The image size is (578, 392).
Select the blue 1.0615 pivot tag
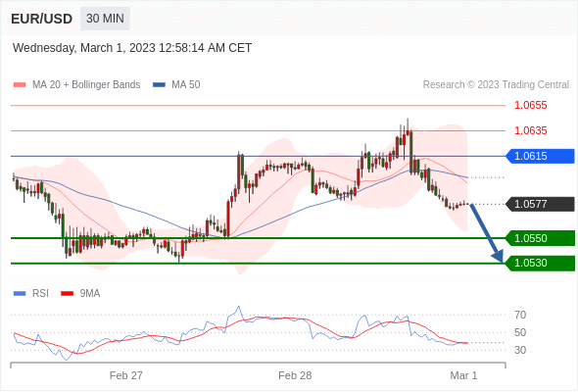pos(540,156)
